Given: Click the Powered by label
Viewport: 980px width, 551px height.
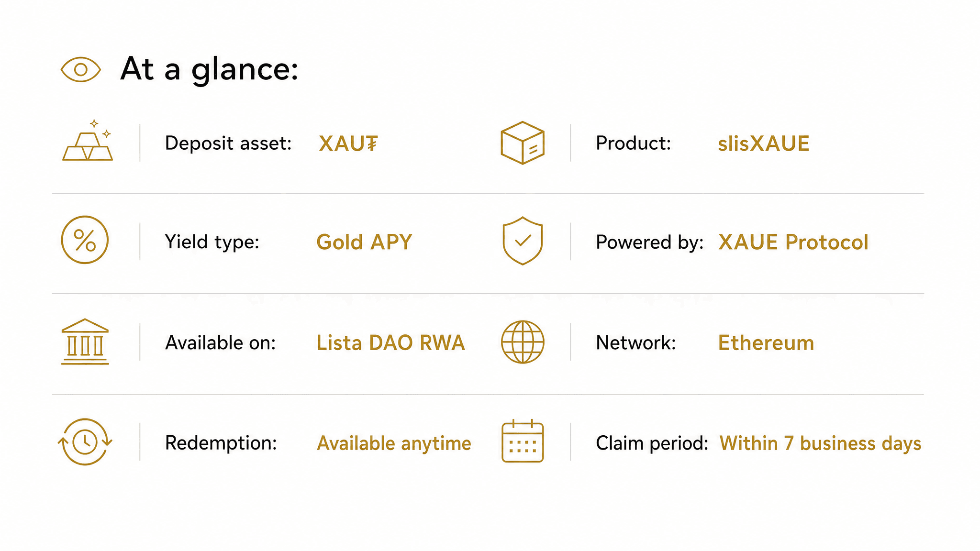Looking at the screenshot, I should click(649, 242).
